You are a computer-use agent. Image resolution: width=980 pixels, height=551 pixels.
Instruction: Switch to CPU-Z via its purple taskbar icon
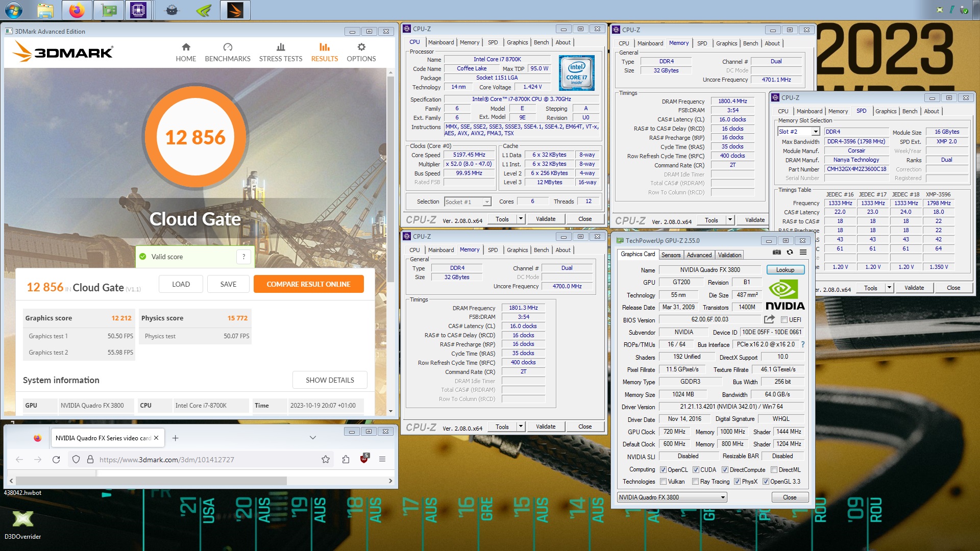(138, 10)
